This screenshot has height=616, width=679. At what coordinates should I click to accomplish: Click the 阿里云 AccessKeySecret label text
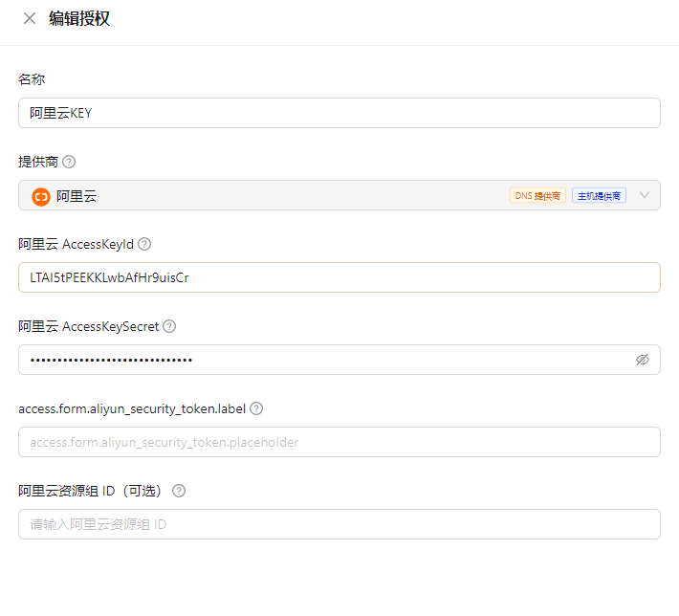click(88, 326)
